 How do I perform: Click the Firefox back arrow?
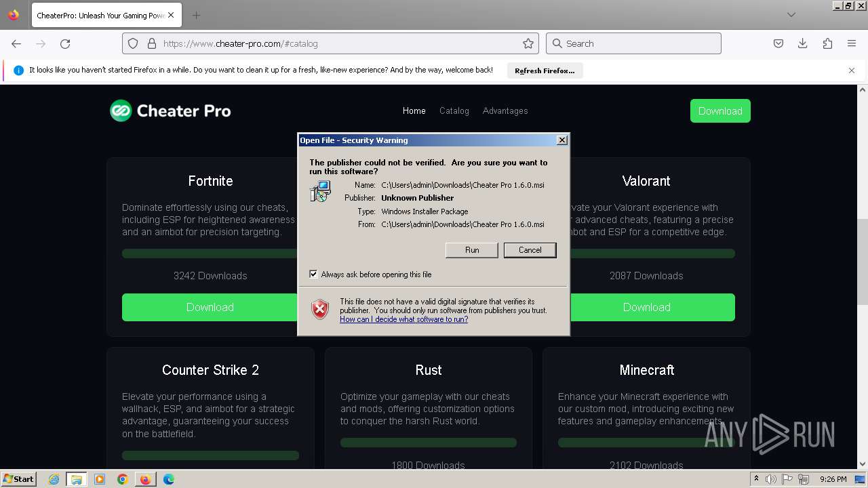click(x=16, y=43)
